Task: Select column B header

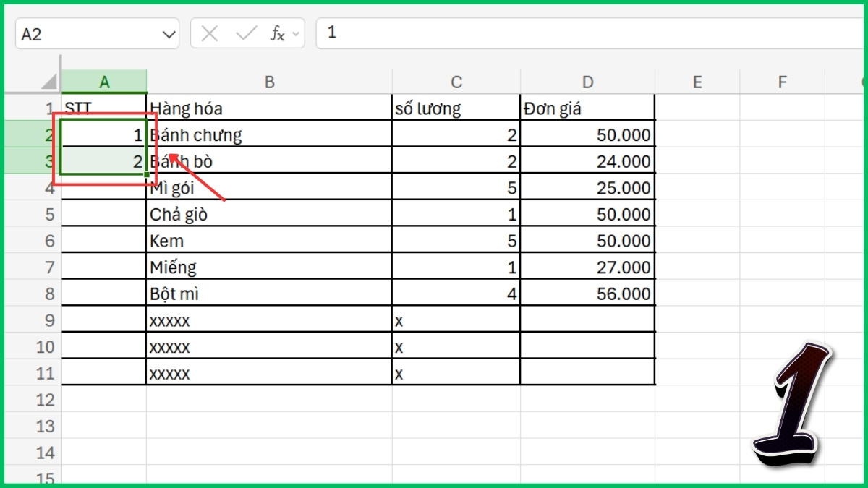Action: [270, 82]
